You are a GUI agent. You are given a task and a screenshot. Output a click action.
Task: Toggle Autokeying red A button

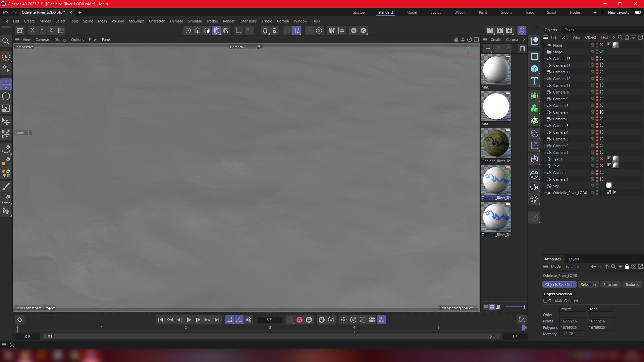click(300, 320)
